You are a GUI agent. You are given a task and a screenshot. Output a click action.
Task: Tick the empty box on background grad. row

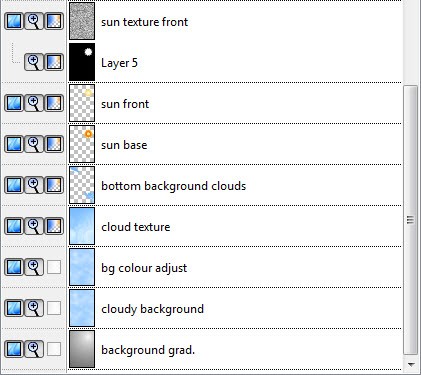(54, 349)
